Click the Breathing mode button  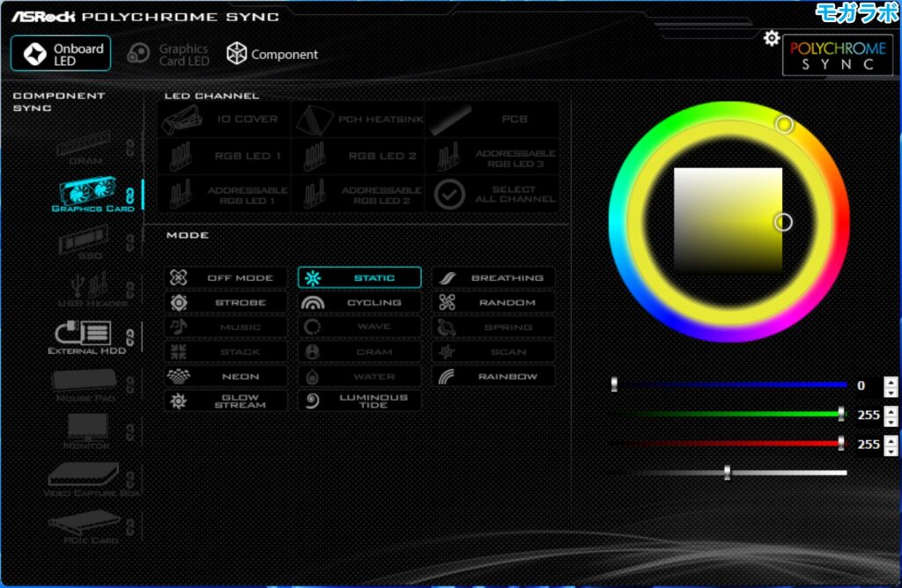494,276
